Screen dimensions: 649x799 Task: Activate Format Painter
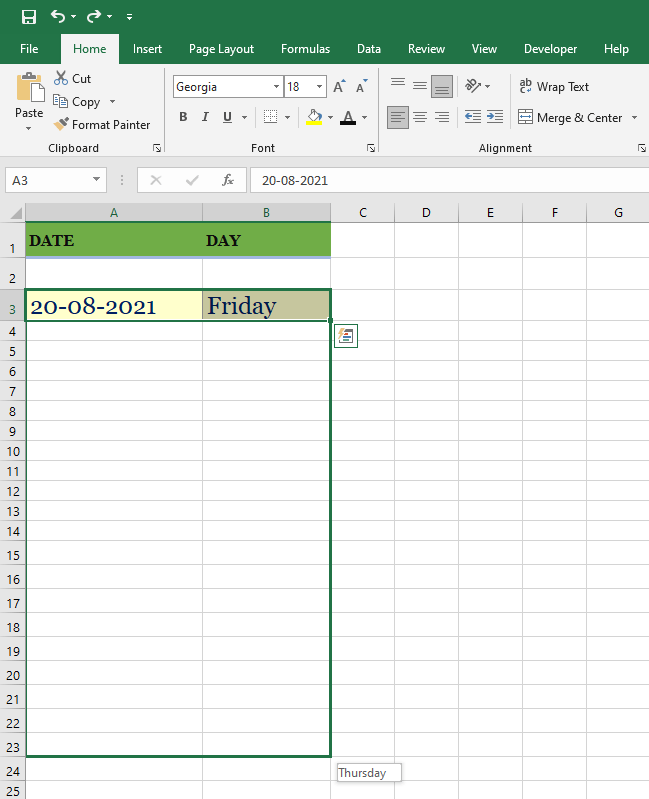(x=102, y=125)
